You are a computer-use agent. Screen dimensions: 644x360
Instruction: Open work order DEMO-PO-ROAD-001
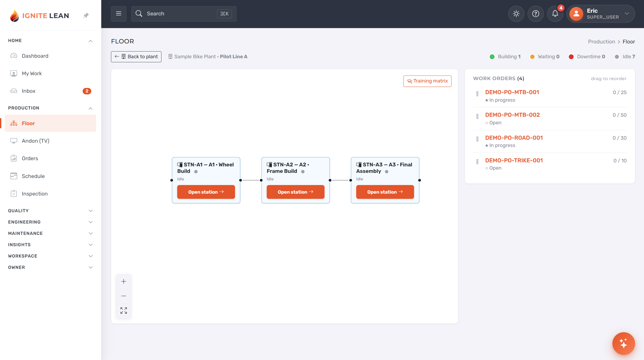514,138
